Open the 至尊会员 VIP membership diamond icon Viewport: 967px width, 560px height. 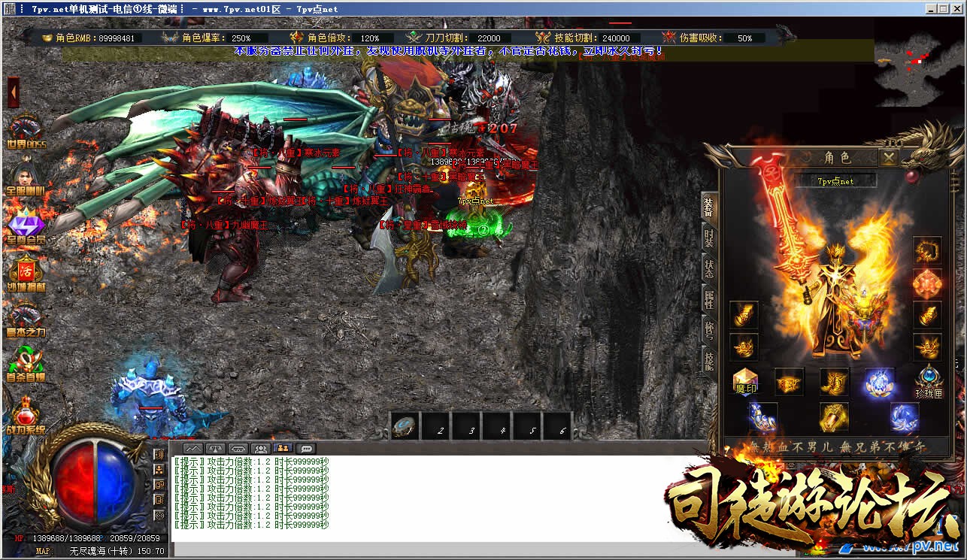tap(26, 227)
